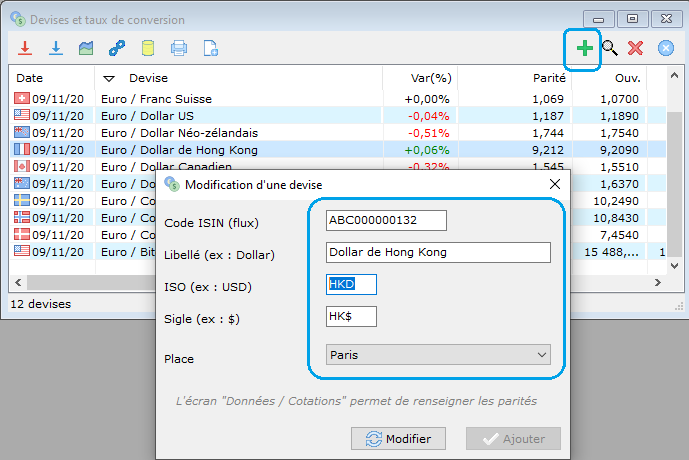Click the magnifying glass search icon

pos(609,48)
